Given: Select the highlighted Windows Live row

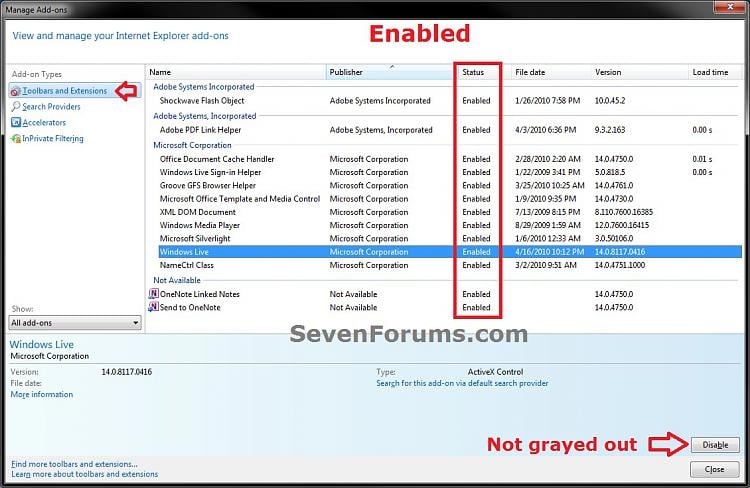Looking at the screenshot, I should (450, 252).
